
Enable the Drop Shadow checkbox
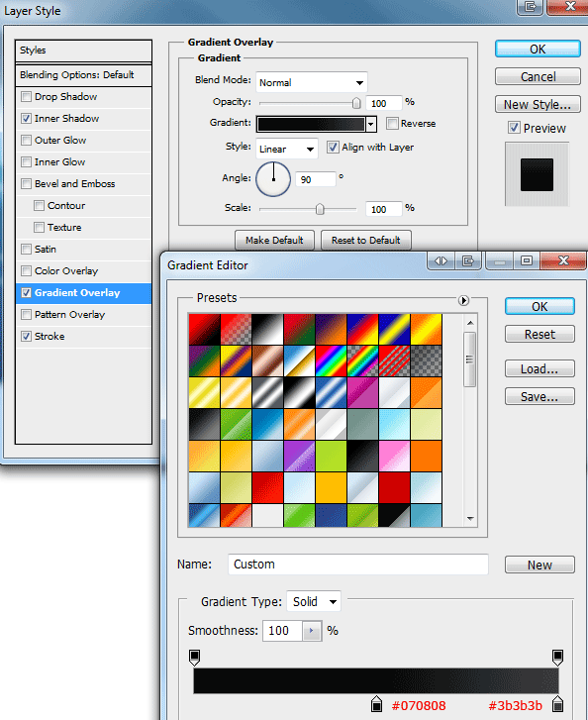(x=26, y=96)
